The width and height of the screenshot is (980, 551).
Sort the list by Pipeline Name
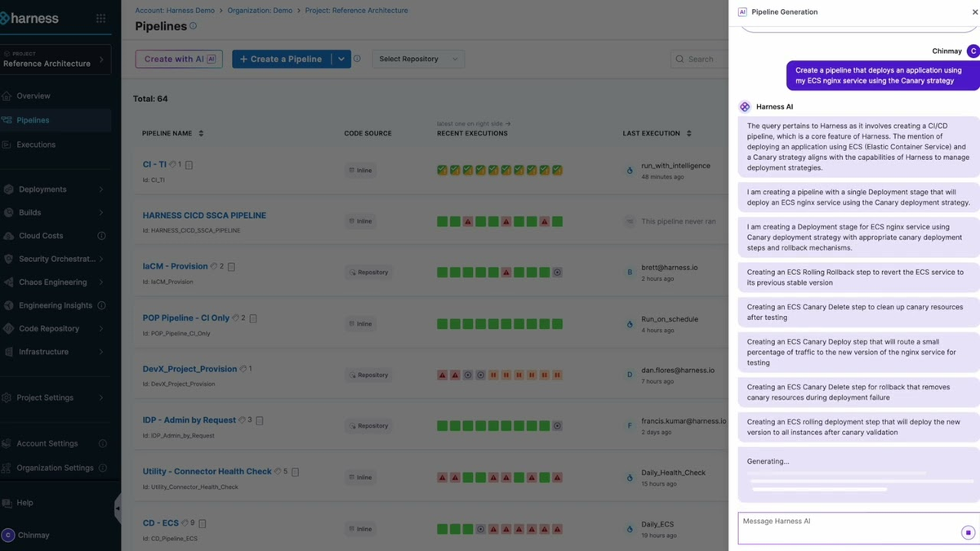[201, 133]
